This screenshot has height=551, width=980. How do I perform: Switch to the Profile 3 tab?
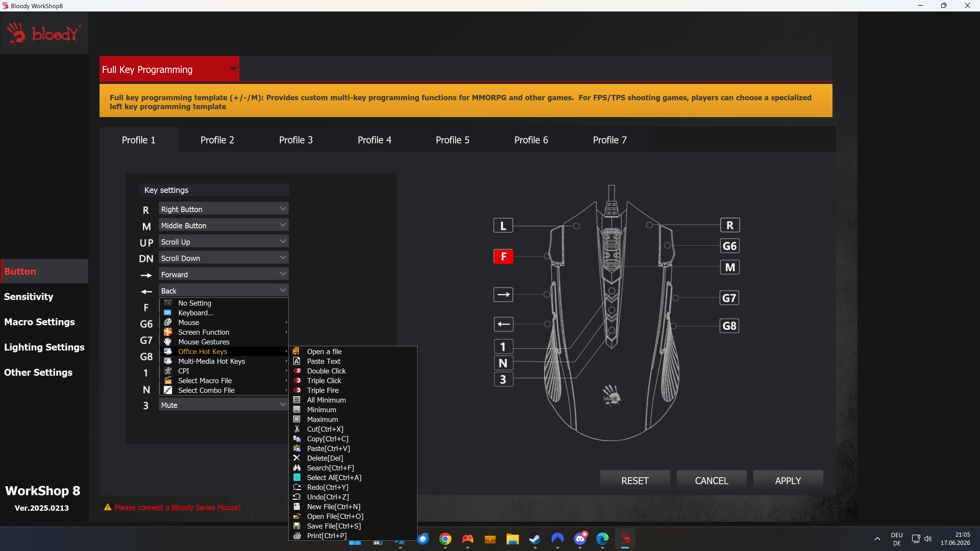pos(296,140)
